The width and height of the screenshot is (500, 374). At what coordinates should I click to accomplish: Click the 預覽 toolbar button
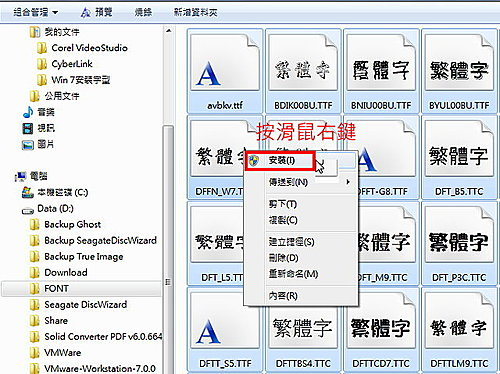(96, 13)
